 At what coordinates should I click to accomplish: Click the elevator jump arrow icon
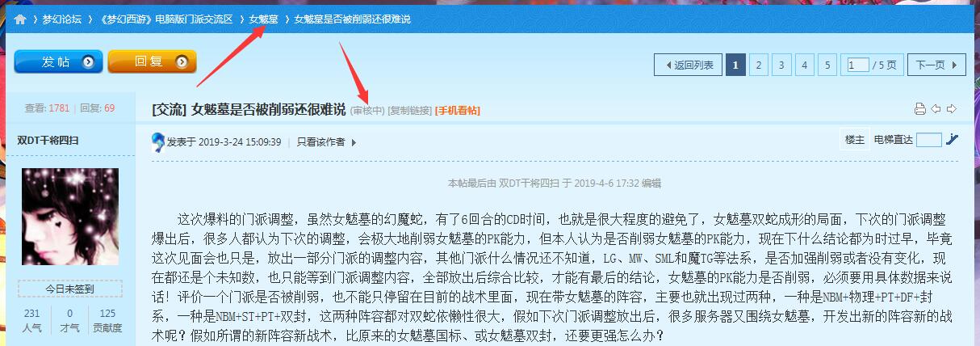click(953, 139)
